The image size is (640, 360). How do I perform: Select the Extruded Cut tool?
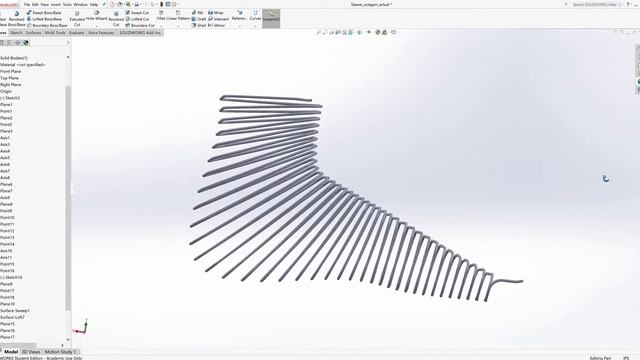(77, 19)
